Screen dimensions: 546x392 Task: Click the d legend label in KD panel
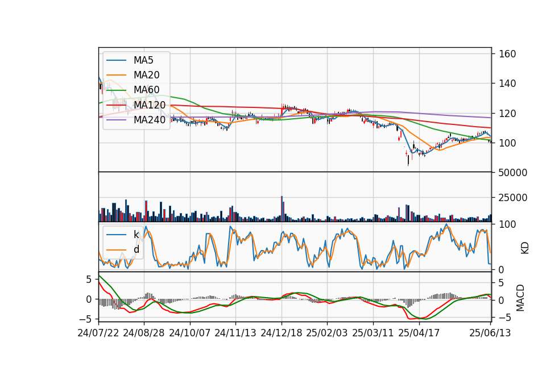point(136,249)
